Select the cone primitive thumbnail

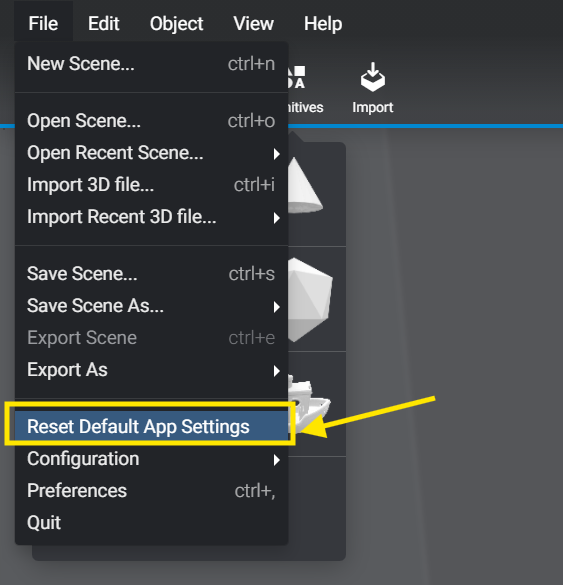[x=305, y=185]
